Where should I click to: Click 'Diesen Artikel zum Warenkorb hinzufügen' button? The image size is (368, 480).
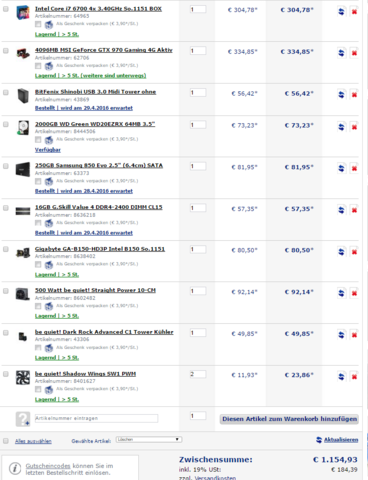[x=289, y=419]
